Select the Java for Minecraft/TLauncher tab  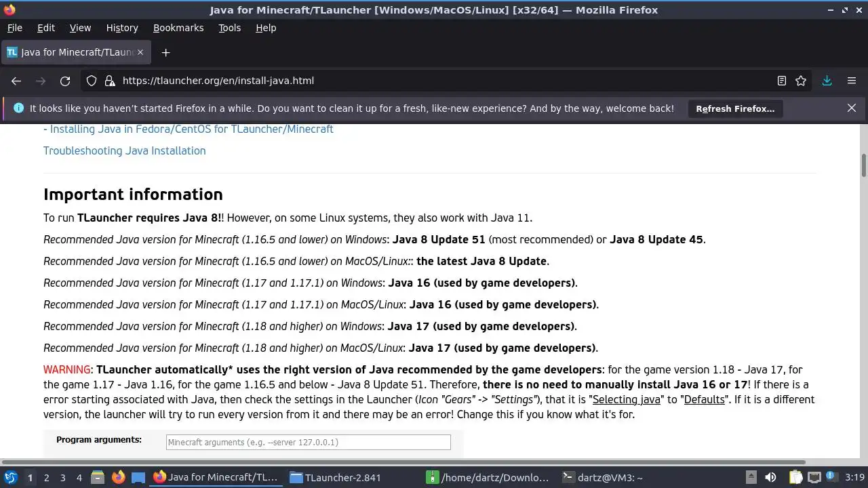coord(76,52)
